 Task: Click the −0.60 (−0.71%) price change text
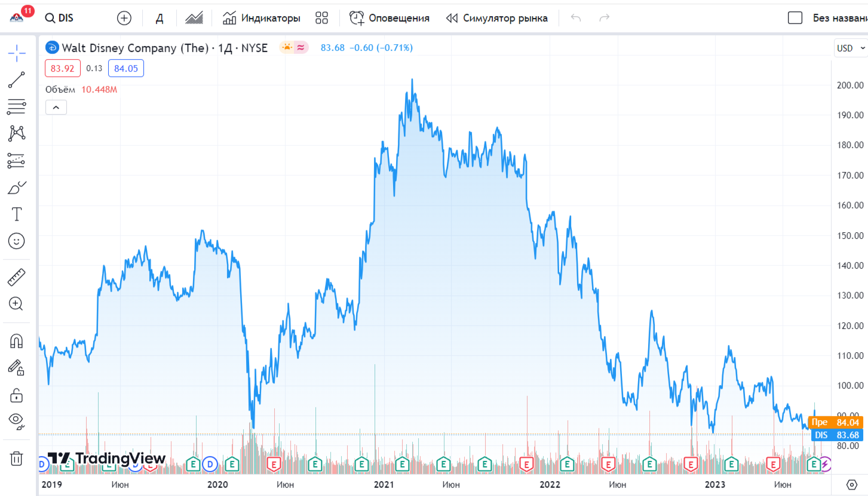pyautogui.click(x=381, y=48)
